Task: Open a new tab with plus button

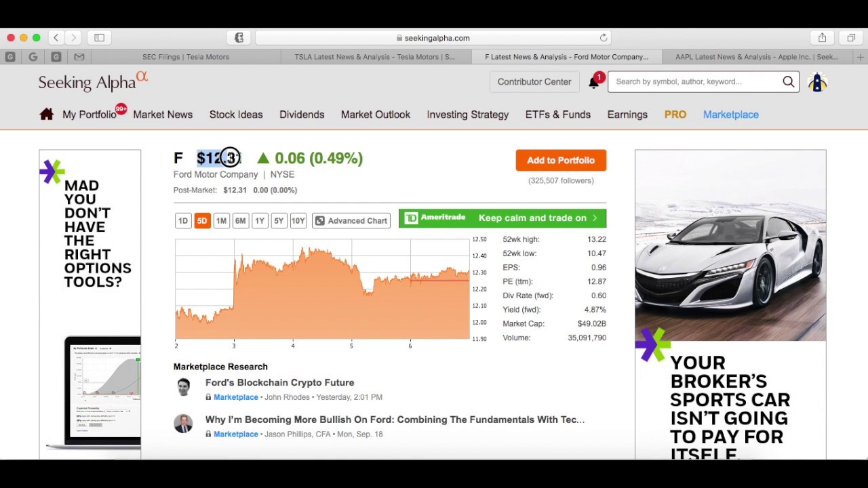Action: (x=860, y=57)
